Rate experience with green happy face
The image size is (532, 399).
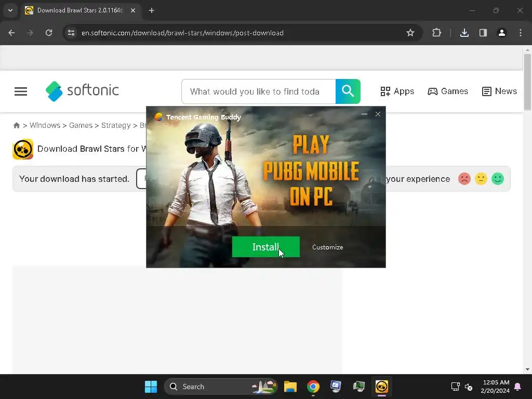(x=498, y=179)
